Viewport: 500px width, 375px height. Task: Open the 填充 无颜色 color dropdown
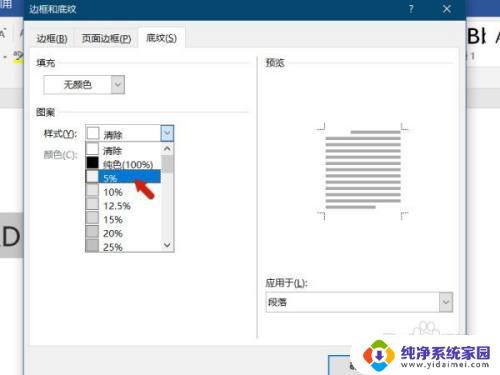coord(118,85)
